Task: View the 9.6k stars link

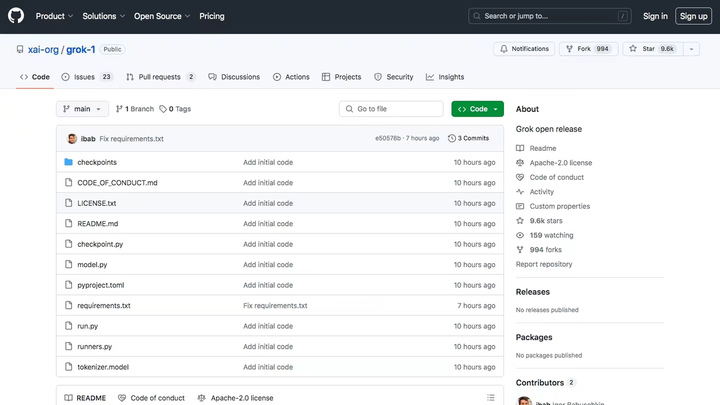Action: [539, 220]
